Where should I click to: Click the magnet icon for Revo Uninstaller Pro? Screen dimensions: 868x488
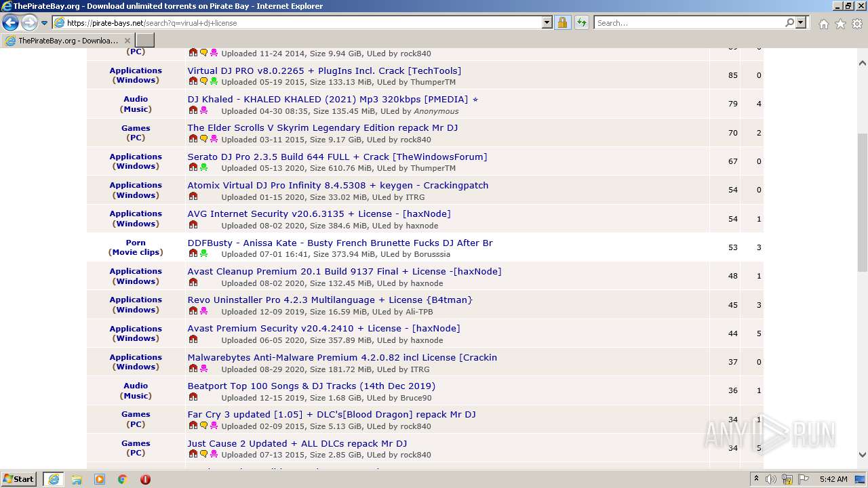point(193,311)
